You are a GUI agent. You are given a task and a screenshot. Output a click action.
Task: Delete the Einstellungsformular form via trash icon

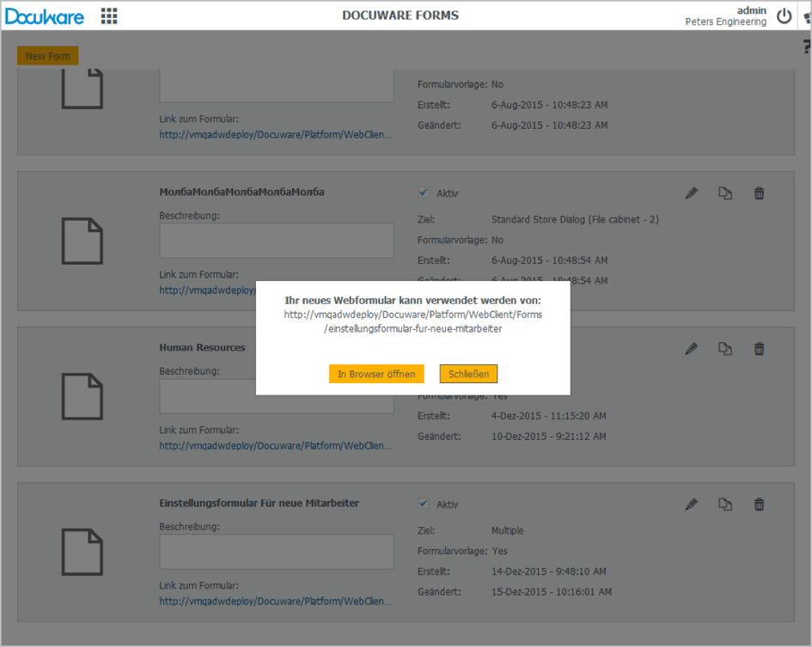(759, 504)
